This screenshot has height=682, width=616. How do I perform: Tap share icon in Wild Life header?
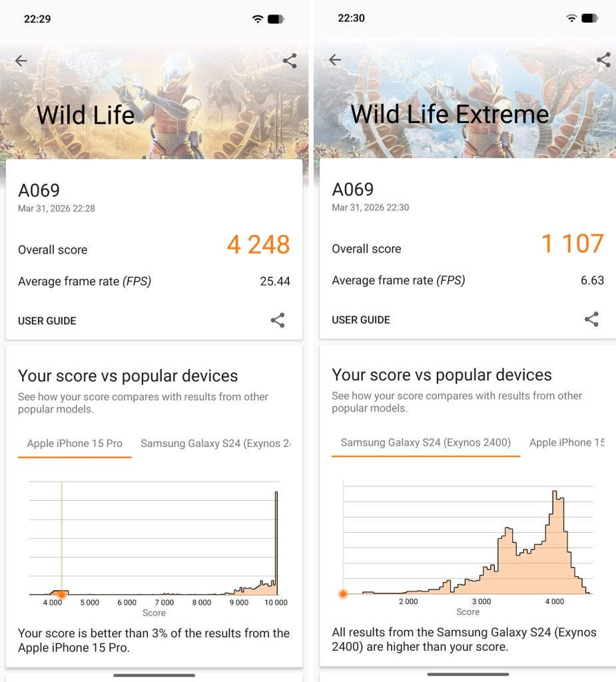click(290, 61)
